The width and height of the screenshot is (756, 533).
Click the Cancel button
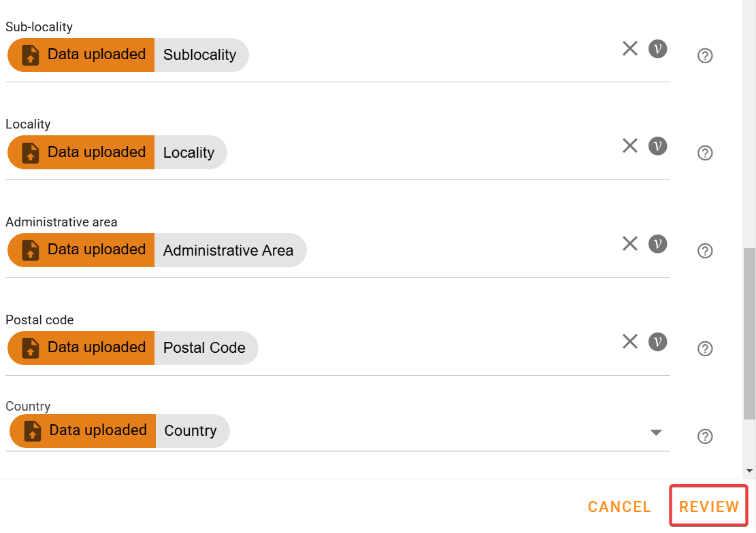[x=619, y=506]
